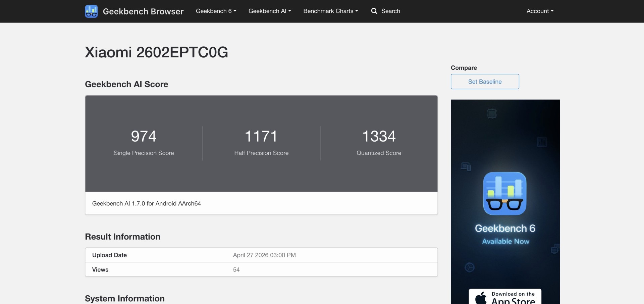Click the 974 Single Precision Score
Viewport: 644px width, 304px height.
tap(144, 136)
